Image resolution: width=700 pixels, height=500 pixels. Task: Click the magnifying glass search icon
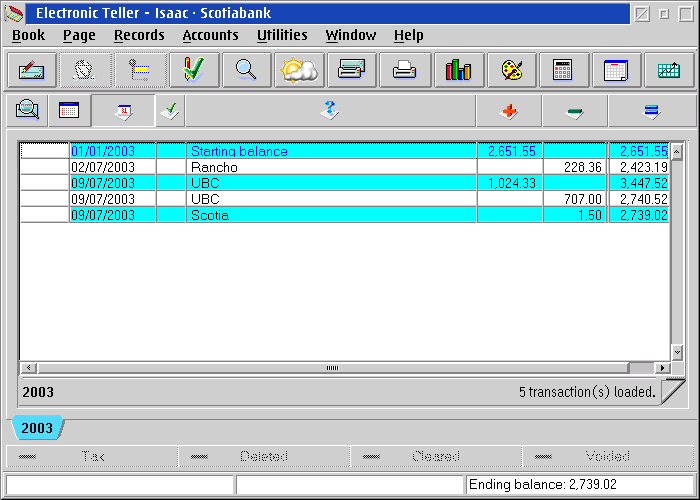click(x=246, y=70)
